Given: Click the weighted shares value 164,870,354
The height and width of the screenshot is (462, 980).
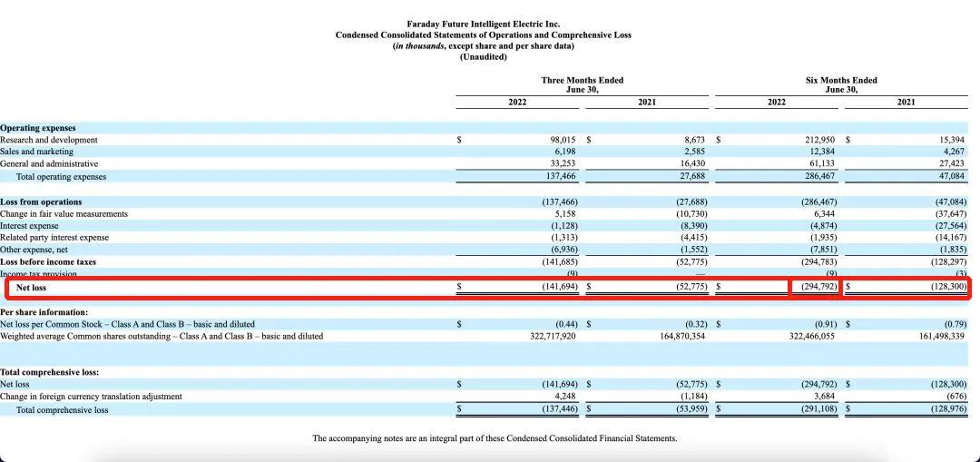Looking at the screenshot, I should click(x=681, y=337).
